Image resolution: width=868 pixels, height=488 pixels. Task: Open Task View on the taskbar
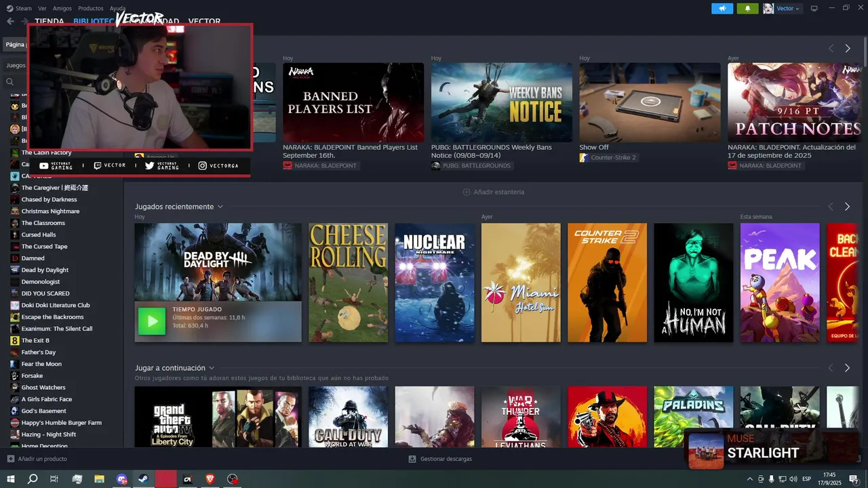pyautogui.click(x=55, y=479)
